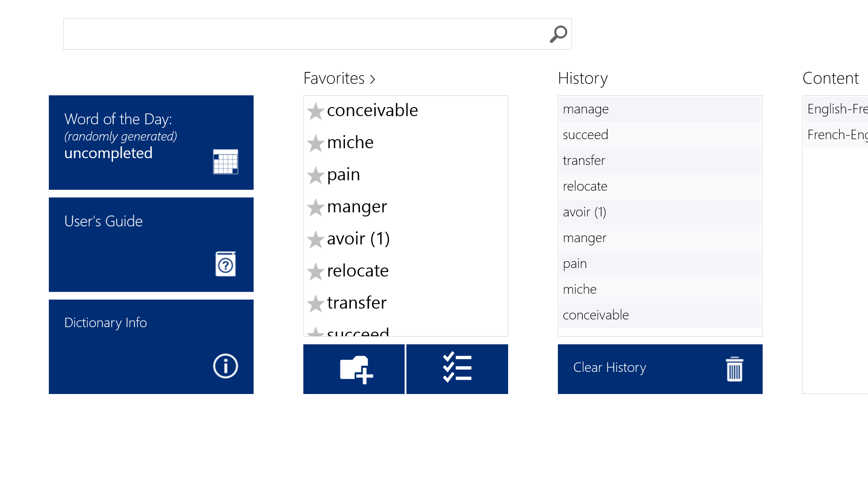This screenshot has width=868, height=488.
Task: Open the User's Guide help tile
Action: 151,244
